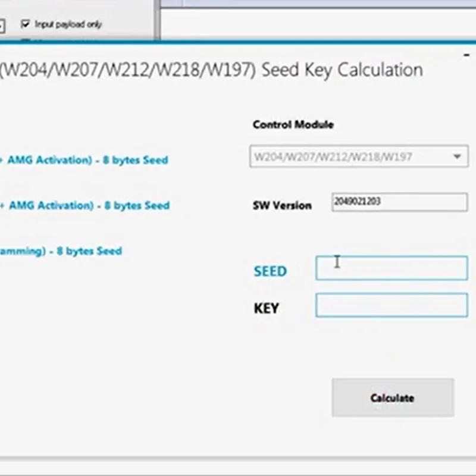Toggle the Input payload only checkbox
The image size is (476, 476).
coord(25,24)
